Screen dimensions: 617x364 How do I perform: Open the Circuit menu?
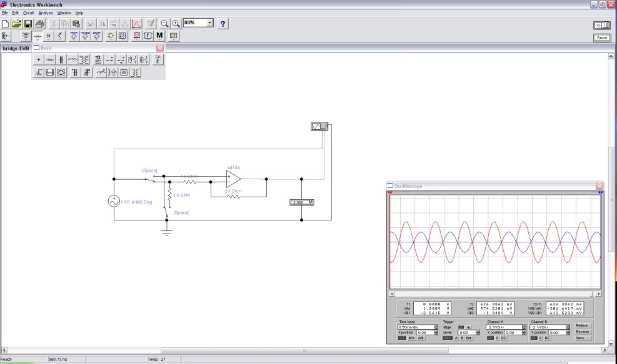click(29, 12)
